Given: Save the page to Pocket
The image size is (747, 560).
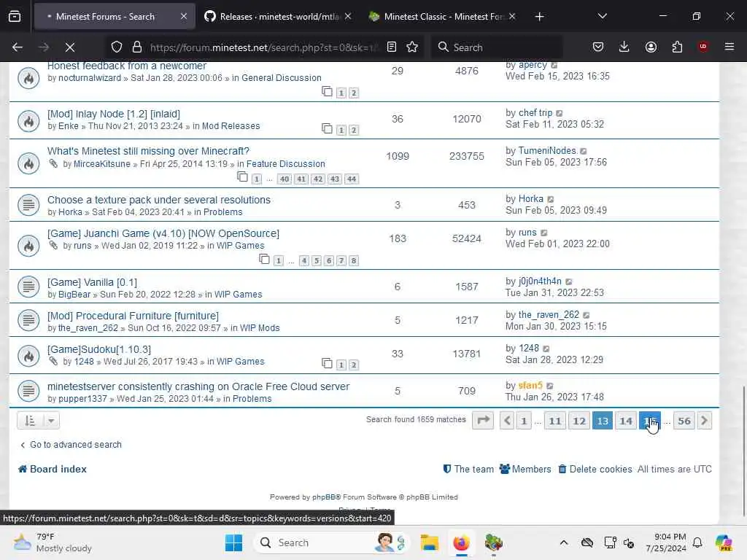Looking at the screenshot, I should [x=598, y=47].
